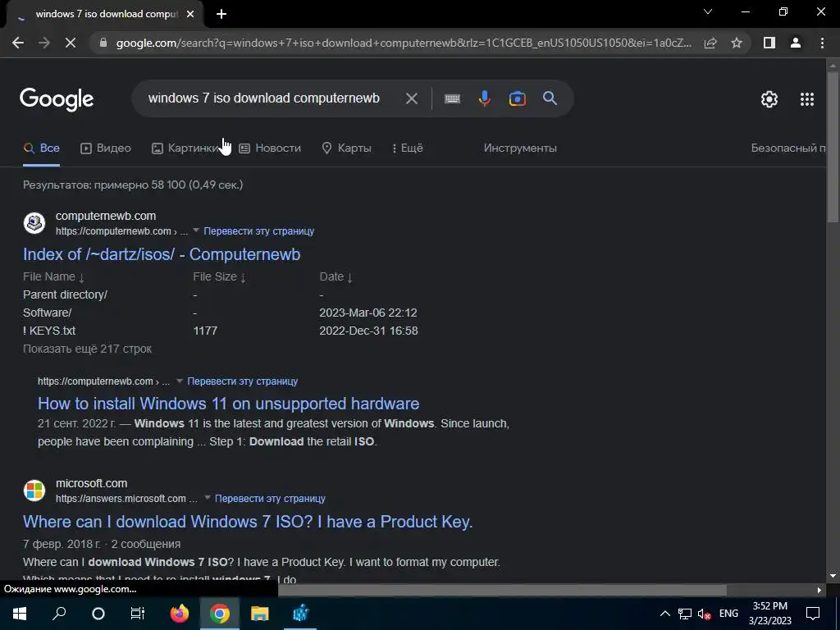Edit the Google search query field

click(x=264, y=98)
